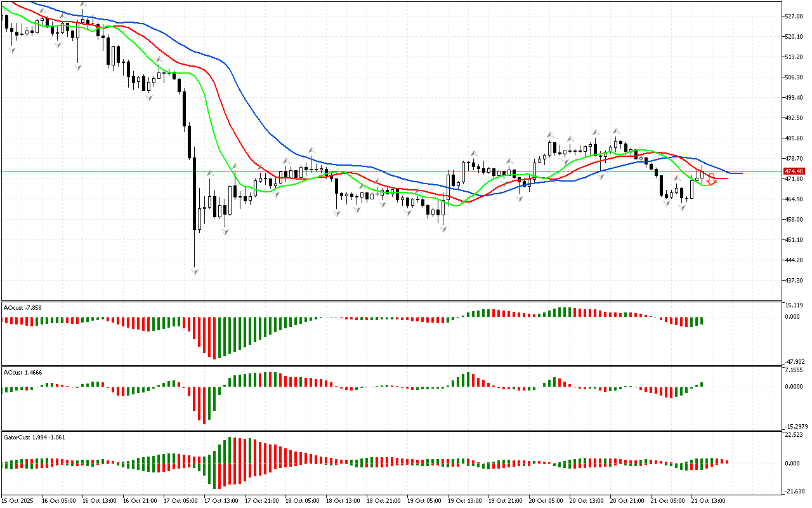Click the GatorCust indicator label
The image size is (812, 508).
click(x=34, y=437)
